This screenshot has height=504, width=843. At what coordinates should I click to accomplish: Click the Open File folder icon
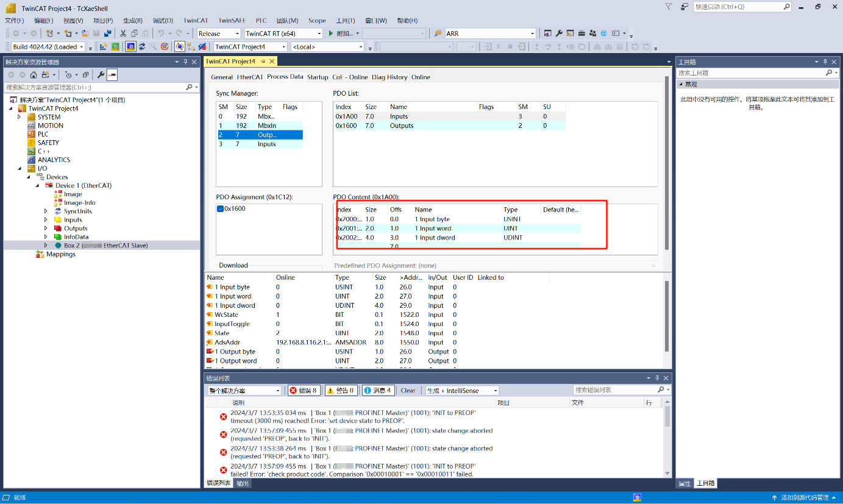click(x=85, y=34)
